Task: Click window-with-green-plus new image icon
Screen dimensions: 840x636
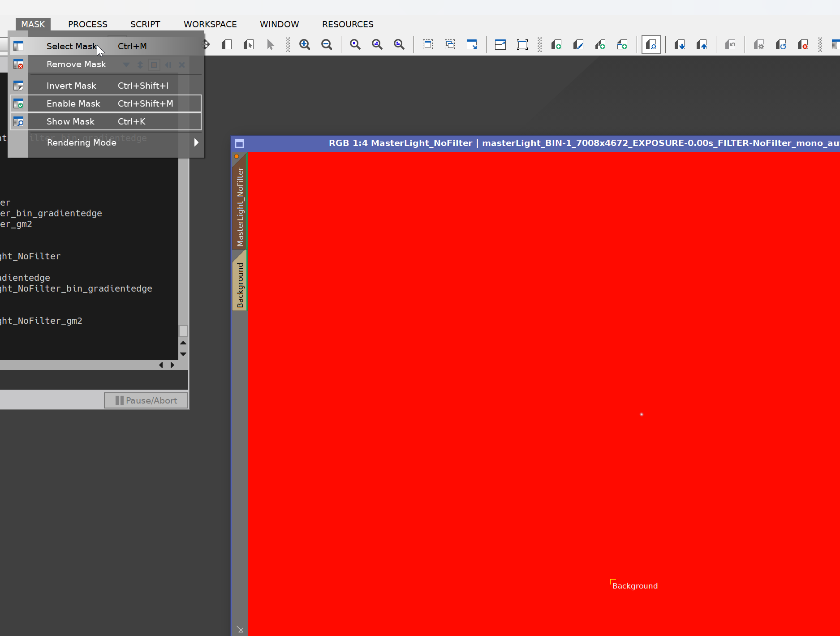Action: coord(622,44)
